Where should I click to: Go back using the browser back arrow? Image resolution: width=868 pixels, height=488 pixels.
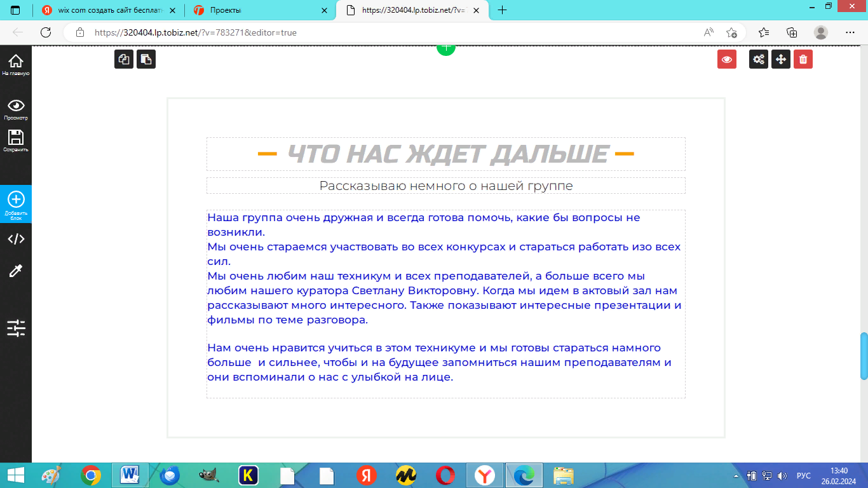tap(18, 32)
